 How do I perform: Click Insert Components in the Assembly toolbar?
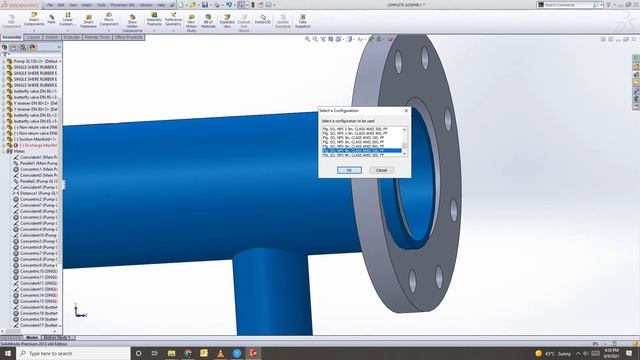click(34, 19)
